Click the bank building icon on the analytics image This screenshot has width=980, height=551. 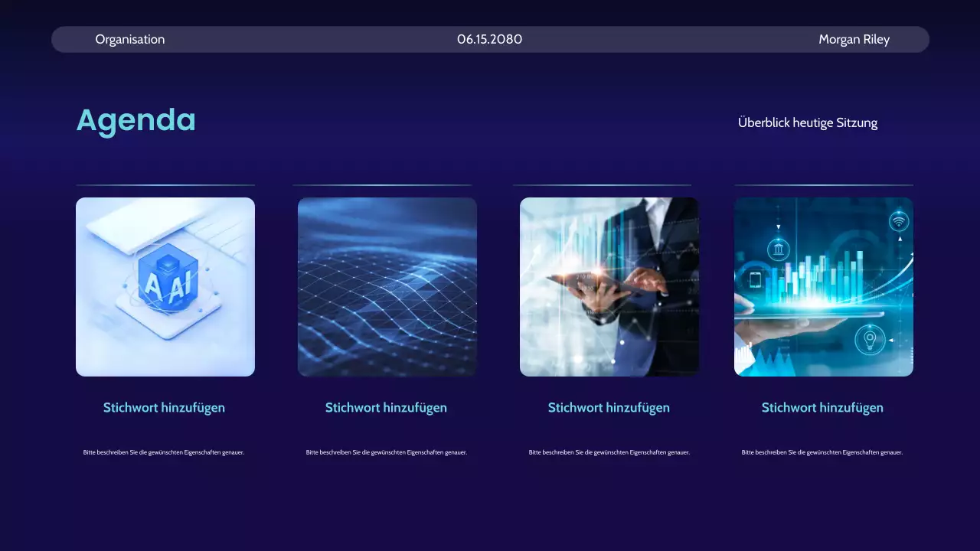pyautogui.click(x=779, y=249)
